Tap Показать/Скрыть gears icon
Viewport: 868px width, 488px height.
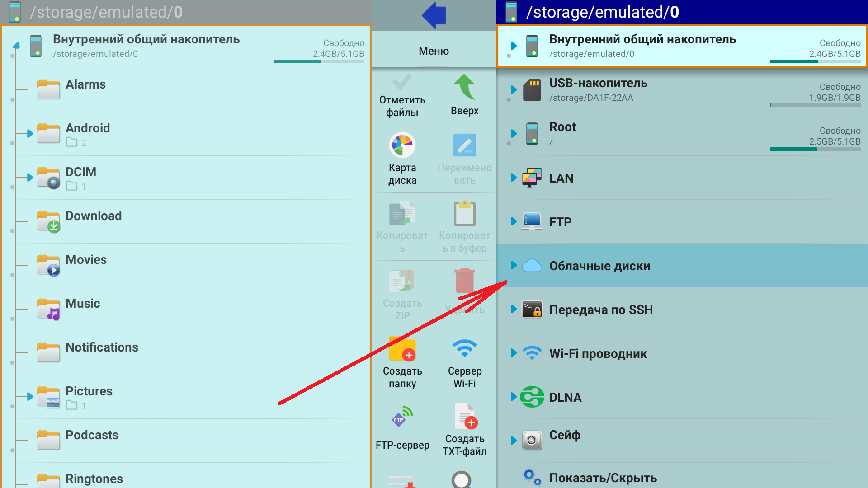tap(532, 477)
